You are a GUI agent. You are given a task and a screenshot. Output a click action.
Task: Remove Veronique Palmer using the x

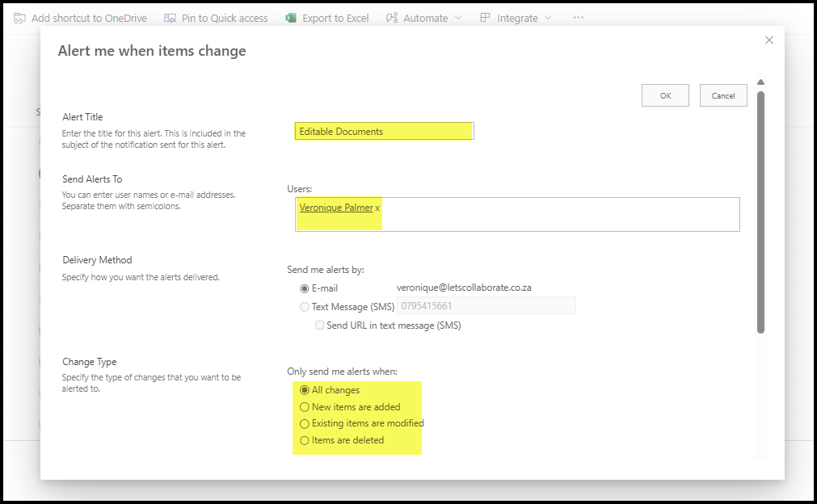[x=377, y=208]
